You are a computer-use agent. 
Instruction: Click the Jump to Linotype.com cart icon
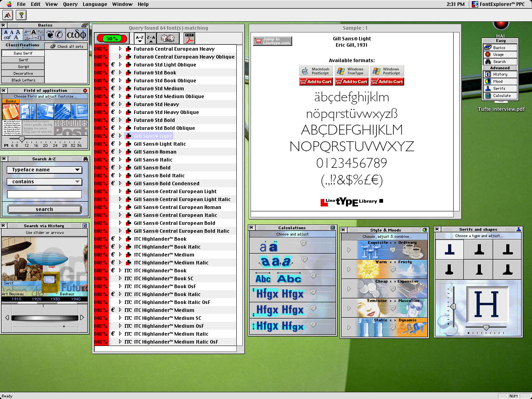click(x=272, y=41)
